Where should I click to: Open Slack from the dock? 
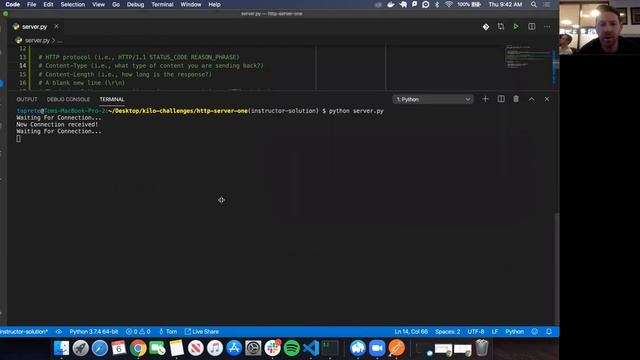tap(272, 348)
